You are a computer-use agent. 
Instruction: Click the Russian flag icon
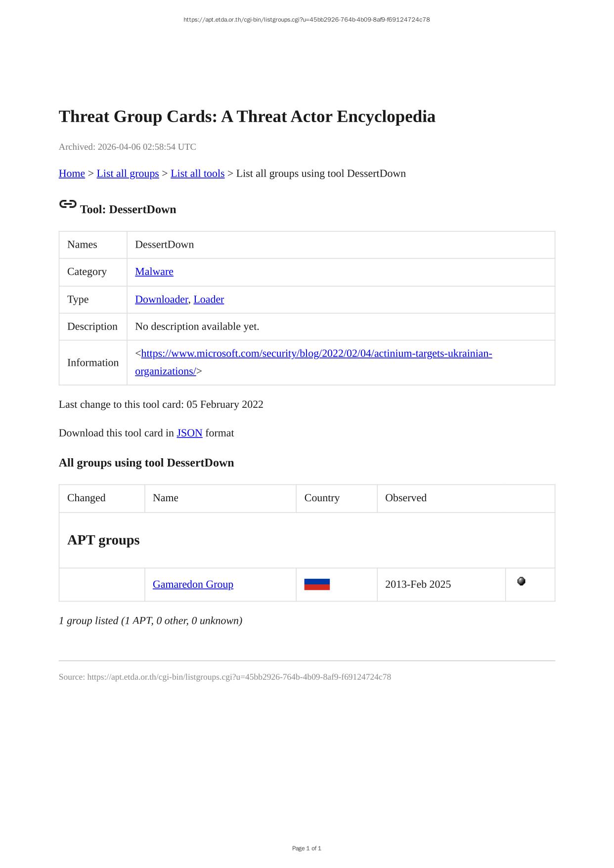click(317, 584)
